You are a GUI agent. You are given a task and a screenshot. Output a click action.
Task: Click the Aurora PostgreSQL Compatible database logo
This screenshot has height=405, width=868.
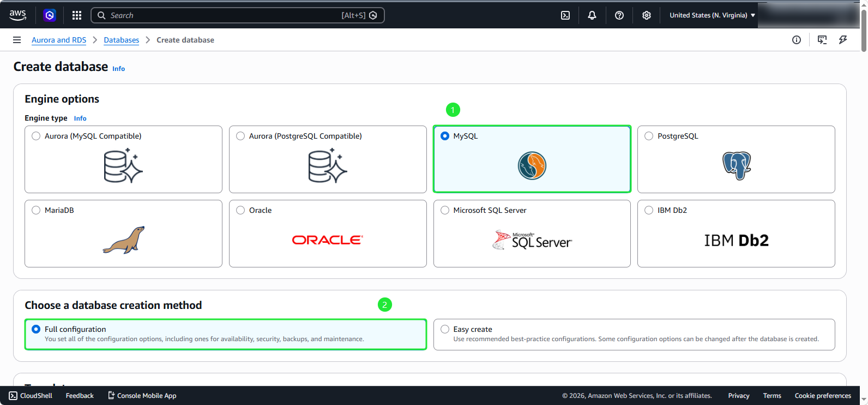(328, 166)
